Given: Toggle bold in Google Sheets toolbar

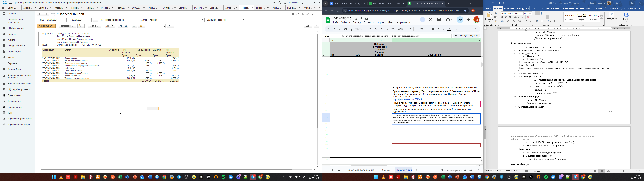Looking at the screenshot, I should click(433, 29).
